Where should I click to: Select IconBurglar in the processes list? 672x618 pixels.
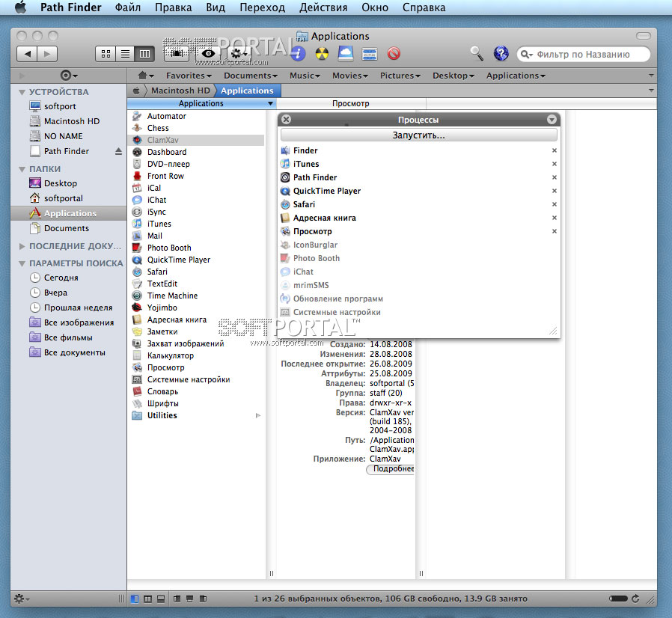click(419, 245)
